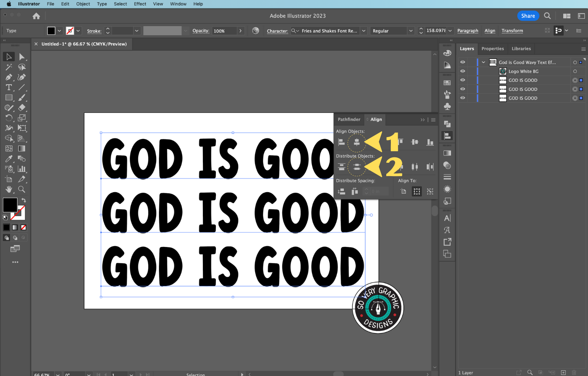The image size is (588, 376).
Task: Select the Scale tool
Action: (x=22, y=118)
